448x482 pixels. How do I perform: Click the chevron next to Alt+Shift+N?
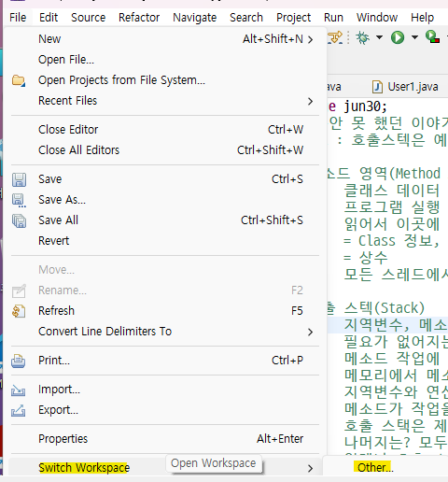(x=310, y=39)
